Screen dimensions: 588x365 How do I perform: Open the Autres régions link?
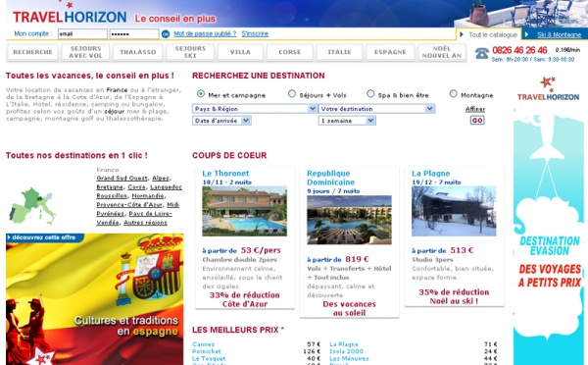click(145, 223)
